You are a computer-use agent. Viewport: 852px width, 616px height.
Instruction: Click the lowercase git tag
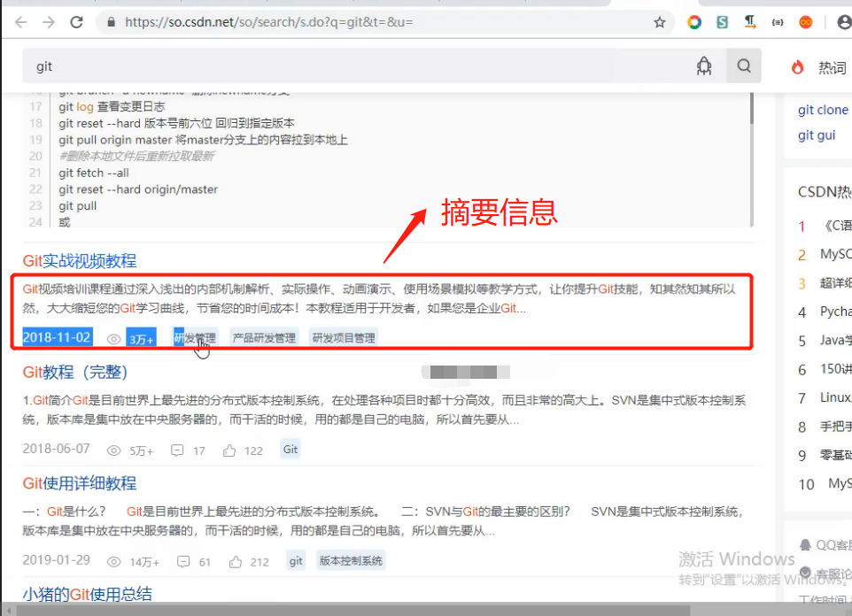coord(296,561)
